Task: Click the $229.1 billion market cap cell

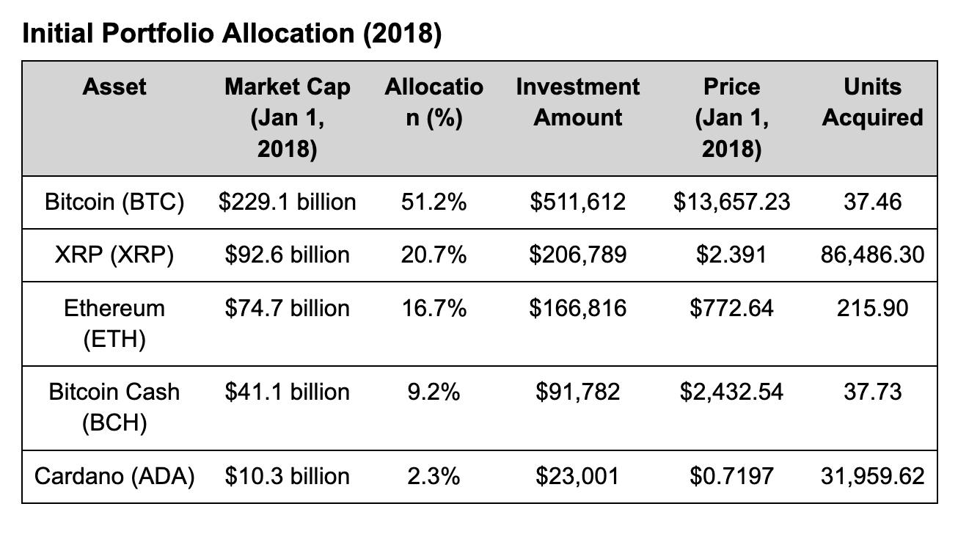Action: [x=287, y=202]
